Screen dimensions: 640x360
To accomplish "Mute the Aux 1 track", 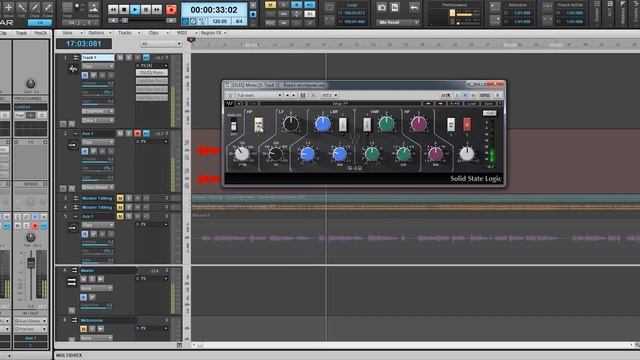I will tap(120, 133).
